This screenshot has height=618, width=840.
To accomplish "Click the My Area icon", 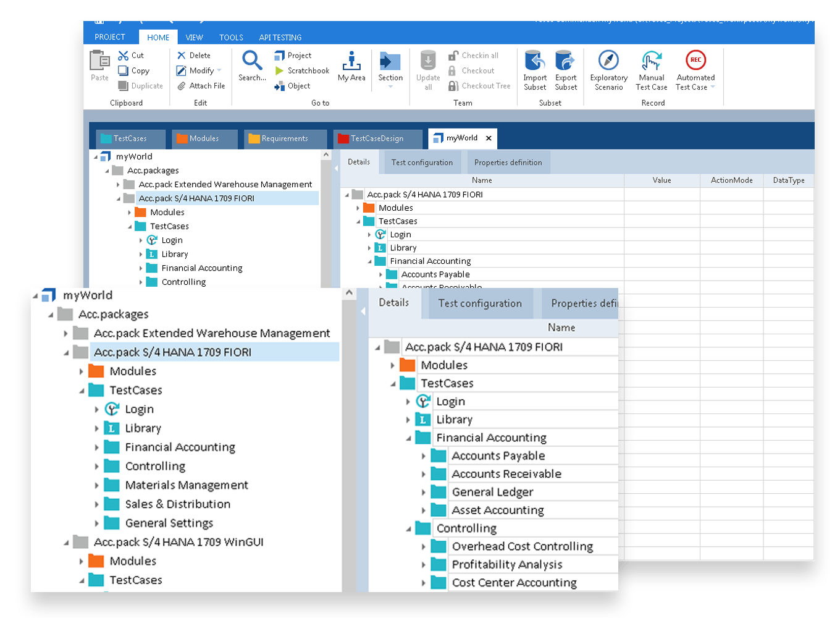I will (x=351, y=61).
